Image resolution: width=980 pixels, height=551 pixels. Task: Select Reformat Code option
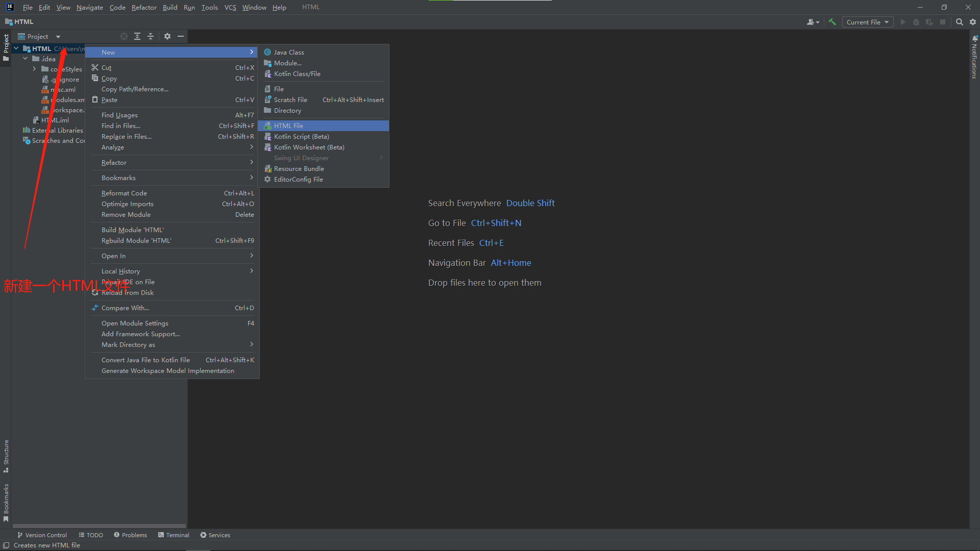click(125, 193)
